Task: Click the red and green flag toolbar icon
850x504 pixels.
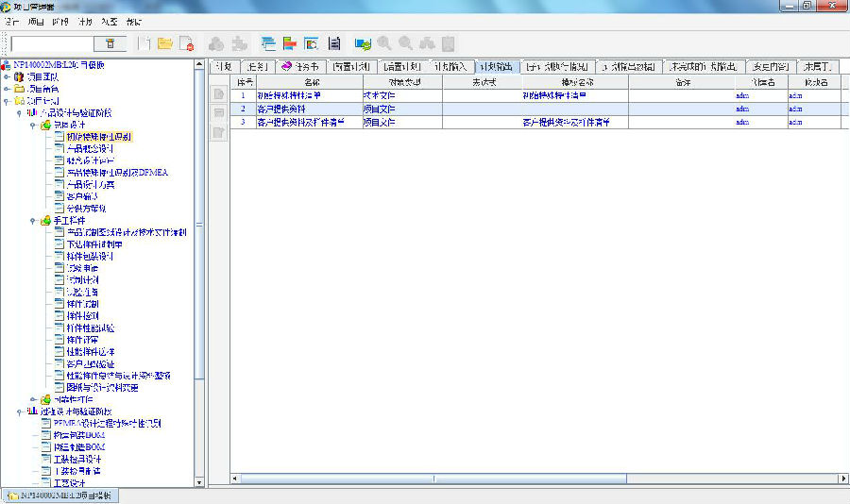Action: click(289, 43)
